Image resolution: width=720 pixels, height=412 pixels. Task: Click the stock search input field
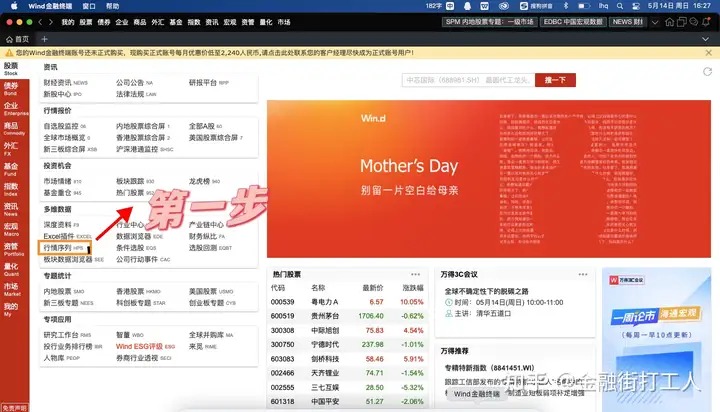(x=468, y=80)
